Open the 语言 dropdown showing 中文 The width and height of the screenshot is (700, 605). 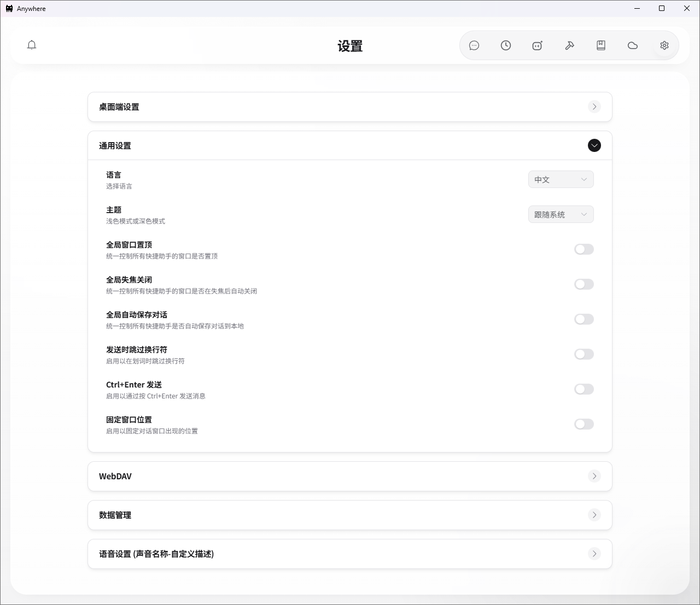click(x=561, y=179)
